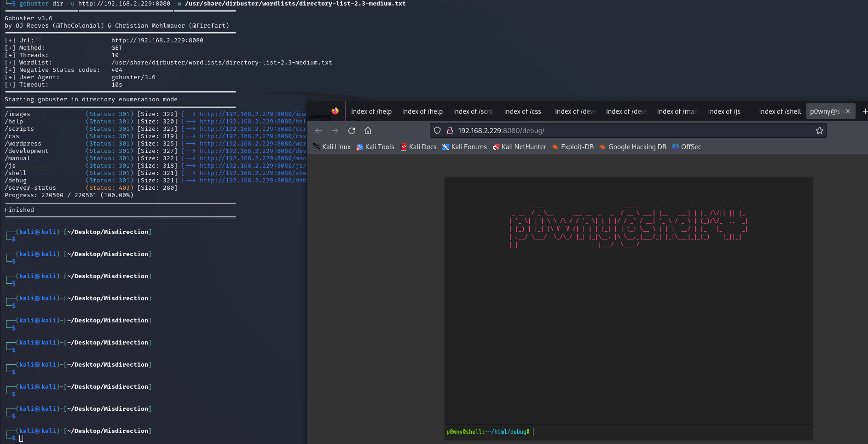Click the /server-status line in terminal
This screenshot has height=444, width=868.
click(x=91, y=188)
